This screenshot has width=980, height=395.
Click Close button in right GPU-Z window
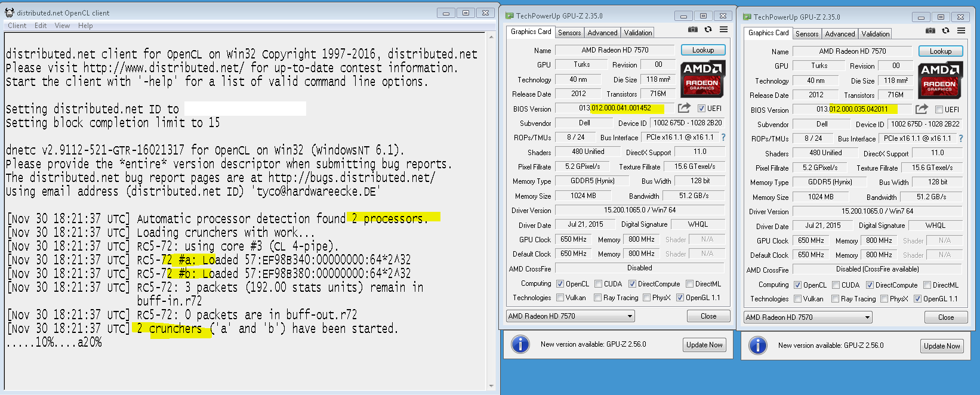tap(946, 317)
